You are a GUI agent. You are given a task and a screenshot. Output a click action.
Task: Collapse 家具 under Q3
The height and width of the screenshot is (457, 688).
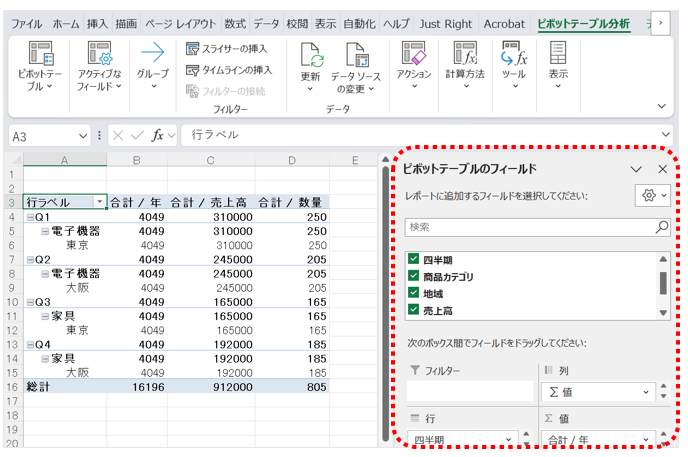(45, 316)
